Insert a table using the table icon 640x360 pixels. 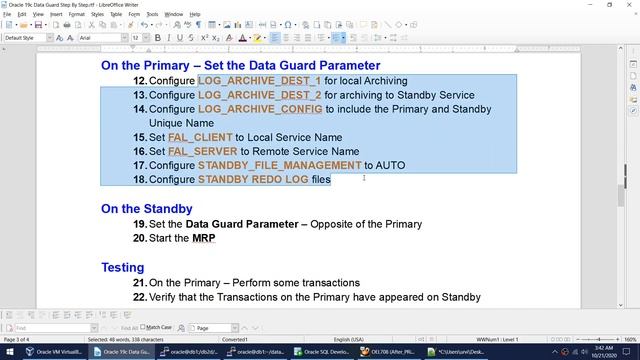[x=212, y=25]
